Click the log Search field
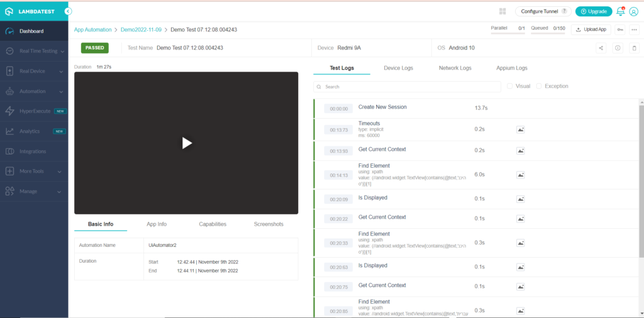The width and height of the screenshot is (644, 318). 407,87
